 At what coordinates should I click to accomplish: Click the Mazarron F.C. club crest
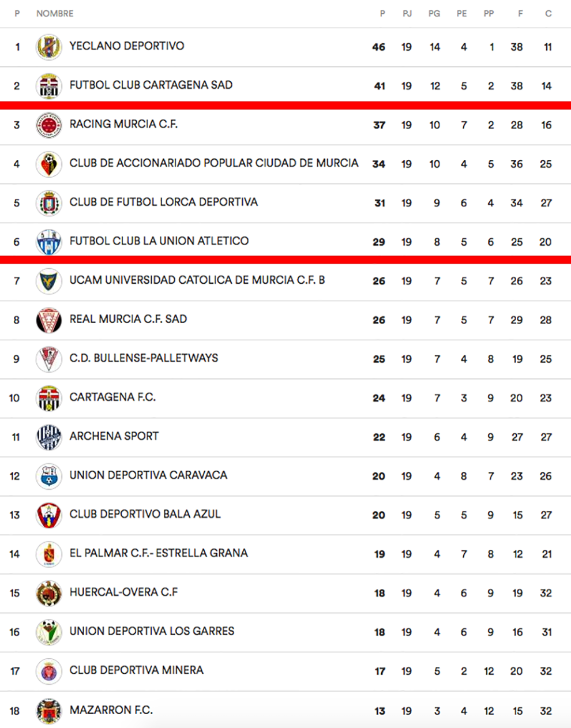[x=49, y=711]
